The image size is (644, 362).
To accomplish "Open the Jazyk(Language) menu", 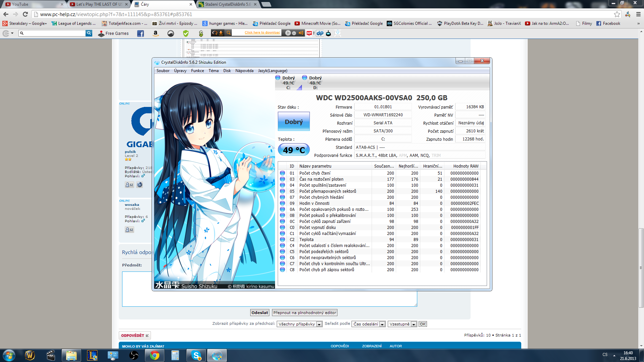I will (273, 71).
